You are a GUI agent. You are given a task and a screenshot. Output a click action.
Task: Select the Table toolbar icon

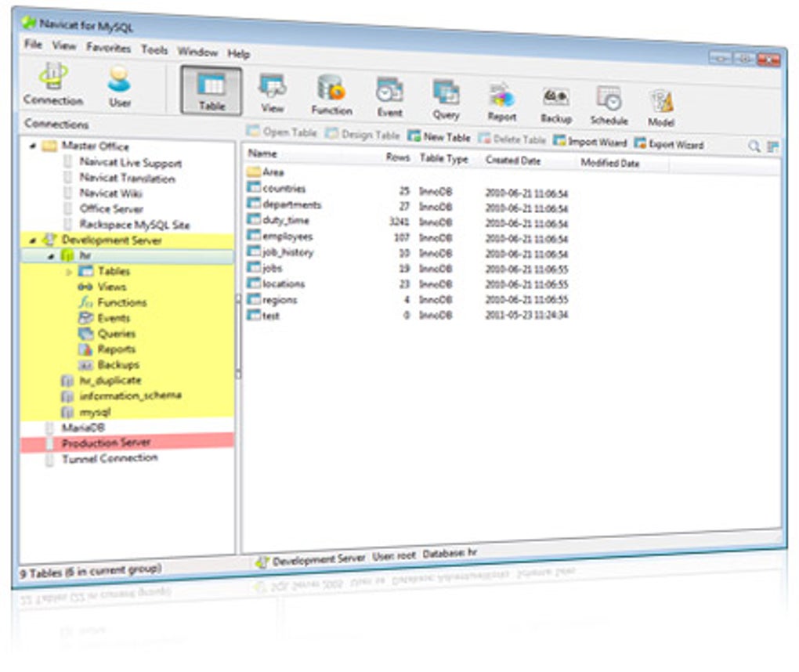(x=211, y=91)
